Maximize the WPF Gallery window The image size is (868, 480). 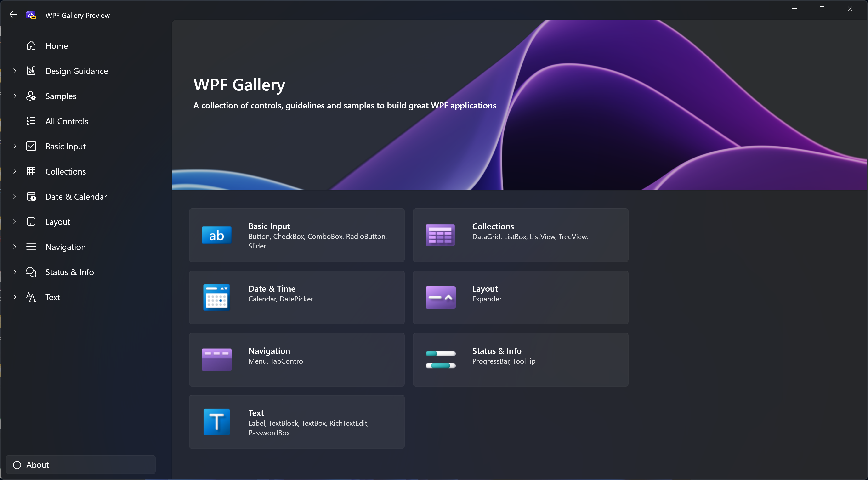822,9
